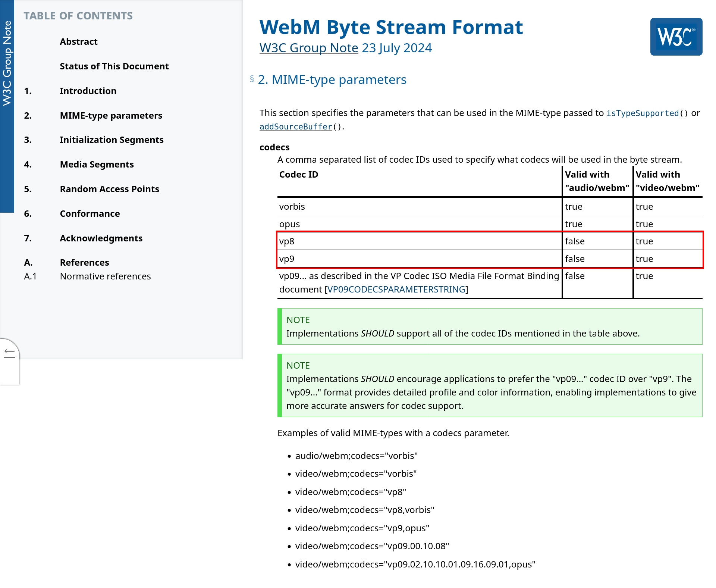
Task: Go to Status of This Document
Action: point(114,66)
